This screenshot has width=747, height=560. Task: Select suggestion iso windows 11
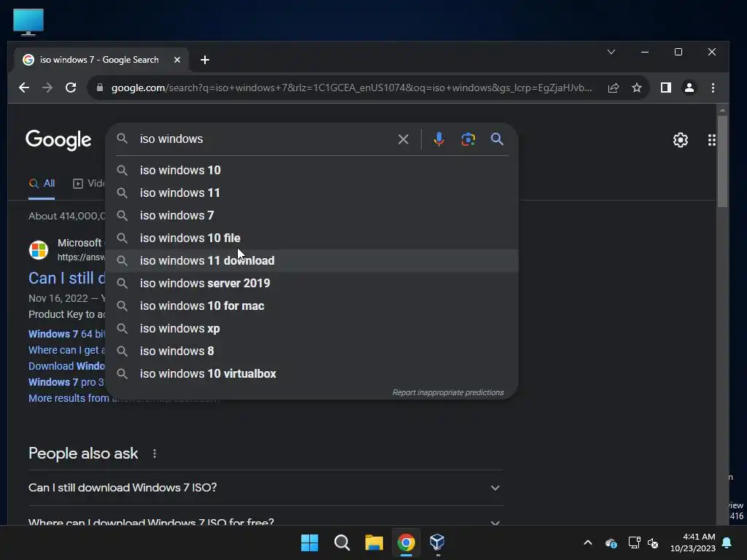[311, 192]
